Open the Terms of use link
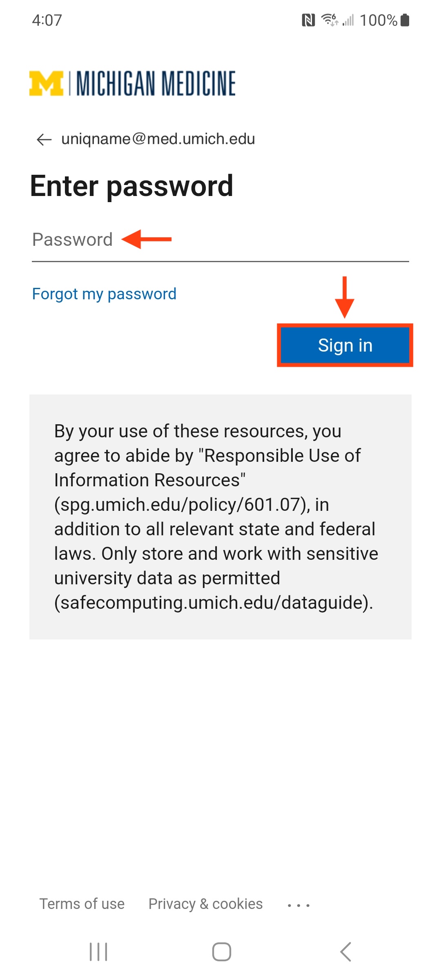Image resolution: width=441 pixels, height=980 pixels. coord(82,904)
